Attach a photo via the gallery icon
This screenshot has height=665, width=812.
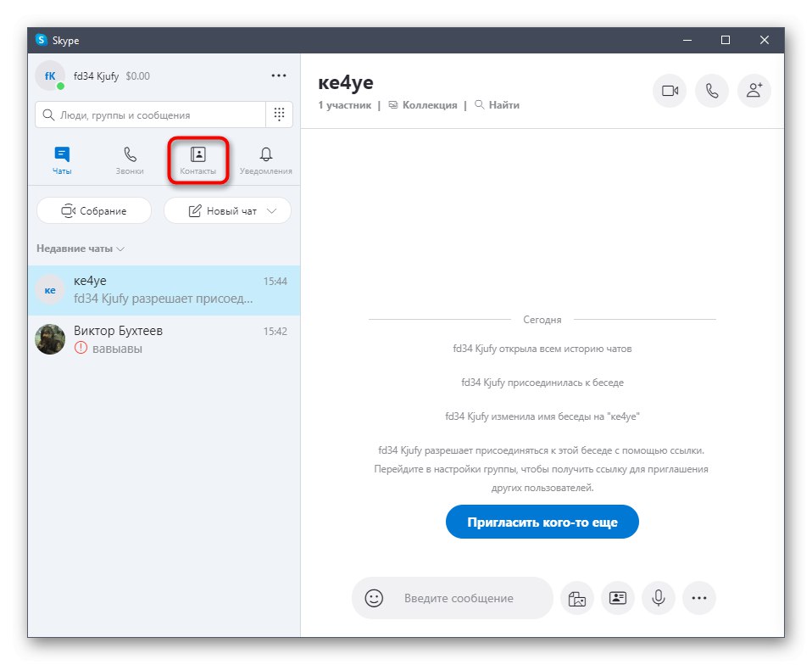coord(577,598)
